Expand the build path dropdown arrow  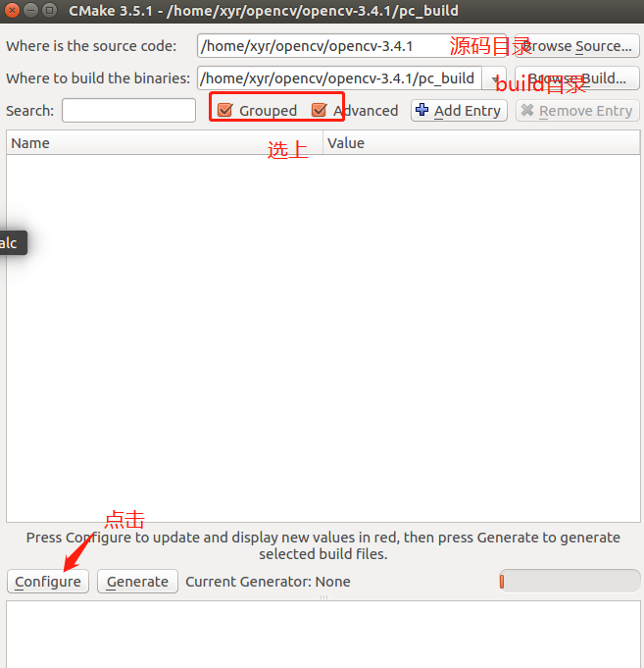(x=494, y=78)
